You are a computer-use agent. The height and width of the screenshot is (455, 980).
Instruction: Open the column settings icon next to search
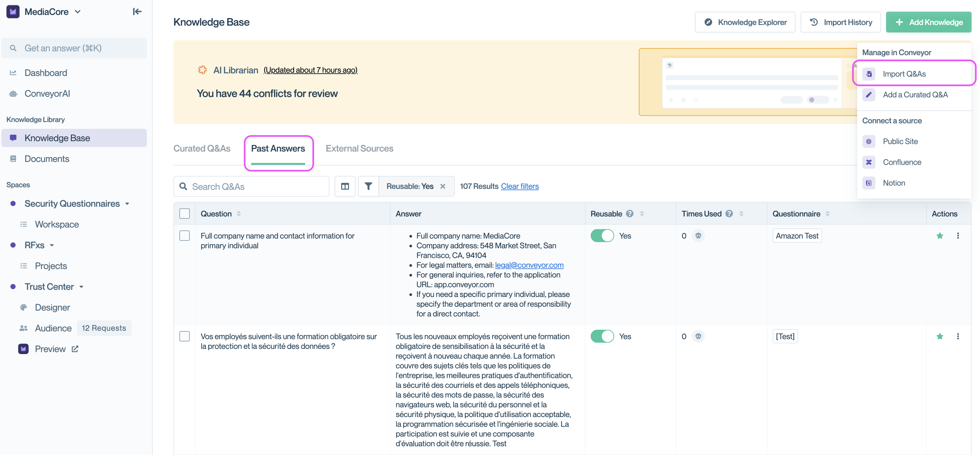[345, 186]
